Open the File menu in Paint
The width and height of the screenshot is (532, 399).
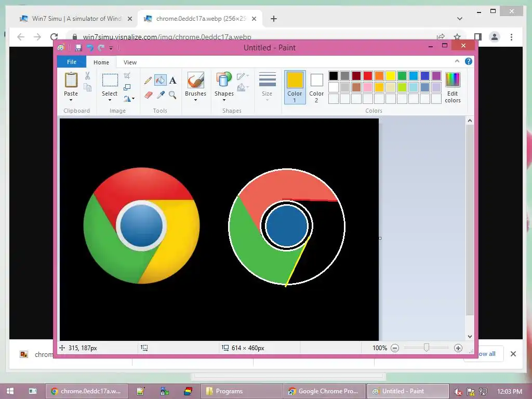[72, 62]
